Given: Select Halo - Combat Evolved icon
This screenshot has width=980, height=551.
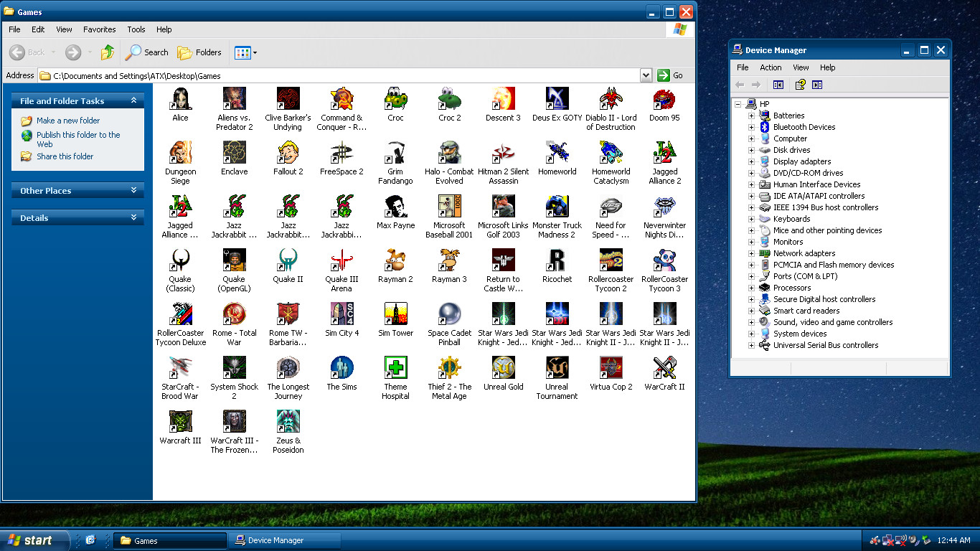Looking at the screenshot, I should coord(449,153).
